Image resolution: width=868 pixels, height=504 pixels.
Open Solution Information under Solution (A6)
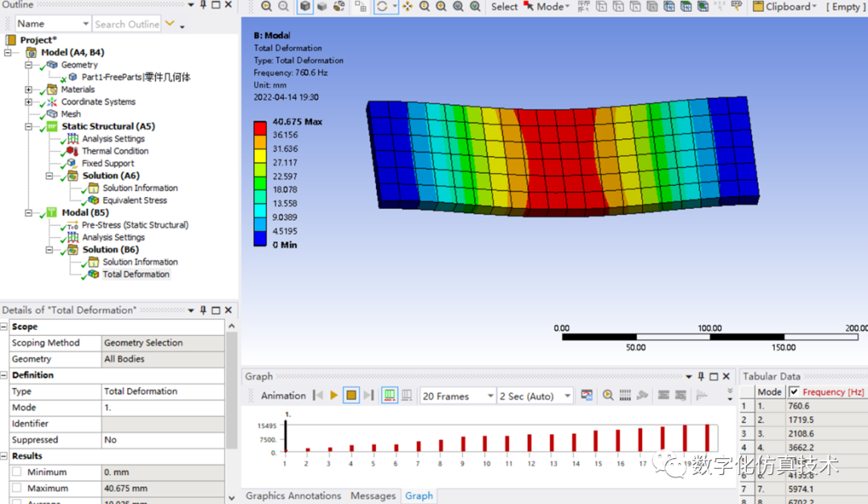coord(140,188)
